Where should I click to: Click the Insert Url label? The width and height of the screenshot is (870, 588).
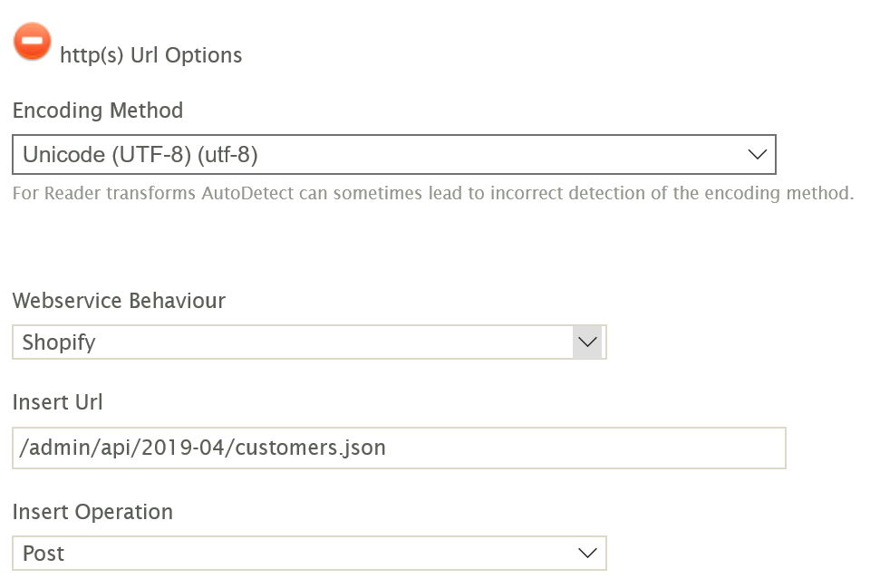[x=58, y=402]
